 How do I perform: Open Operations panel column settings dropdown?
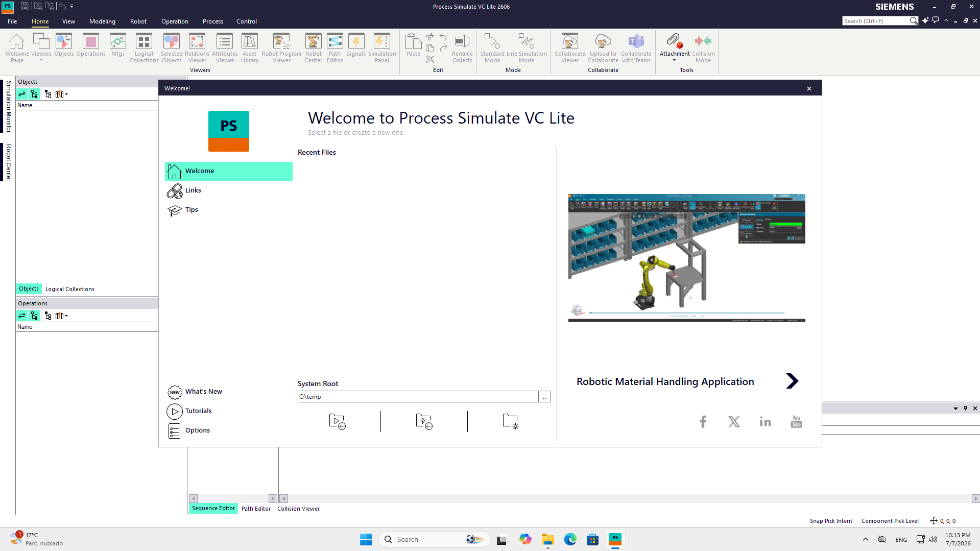pos(61,316)
